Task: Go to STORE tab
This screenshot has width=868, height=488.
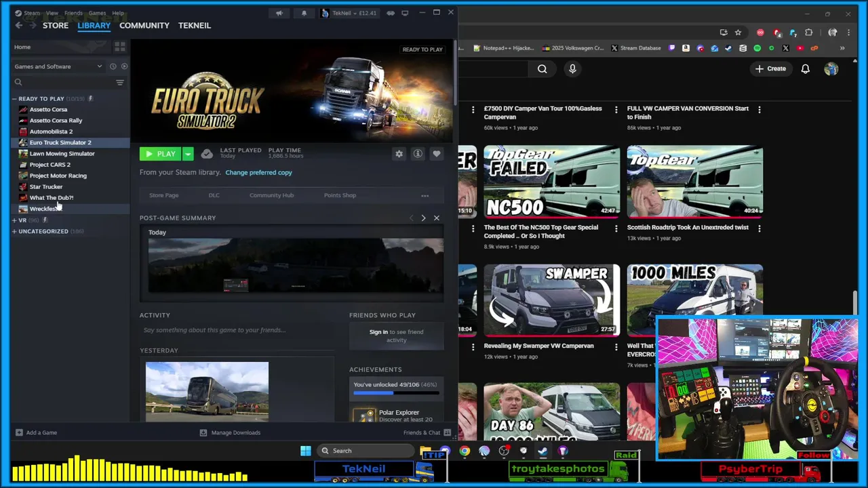Action: [56, 25]
